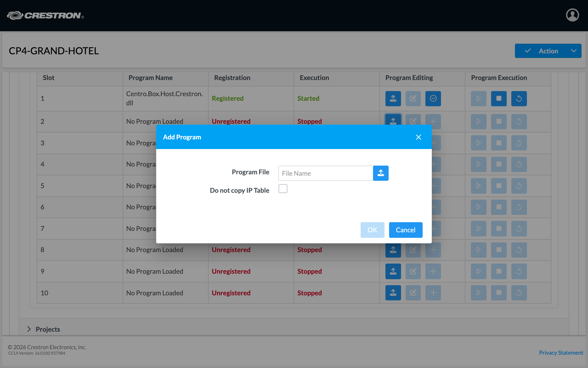Click the restart icon for slot 7

519,229
